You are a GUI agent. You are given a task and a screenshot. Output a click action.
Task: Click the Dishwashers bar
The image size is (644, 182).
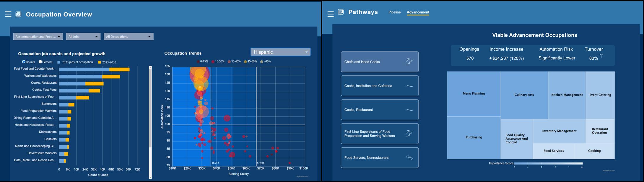coord(64,133)
